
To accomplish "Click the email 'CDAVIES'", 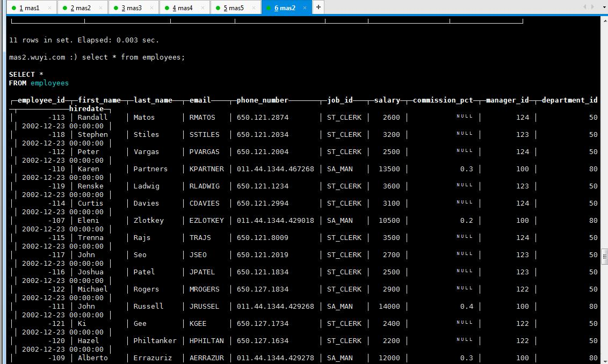I will (204, 203).
